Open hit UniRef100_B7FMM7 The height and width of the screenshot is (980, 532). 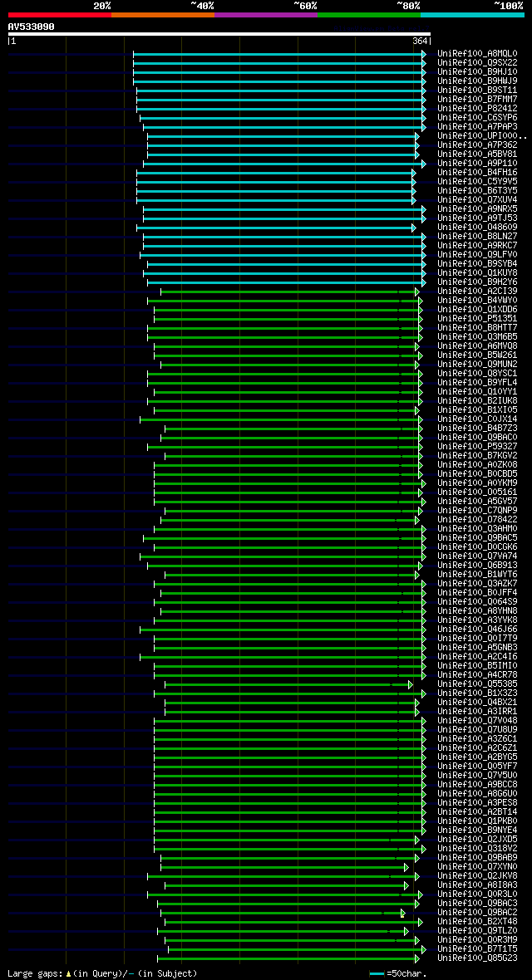point(477,99)
